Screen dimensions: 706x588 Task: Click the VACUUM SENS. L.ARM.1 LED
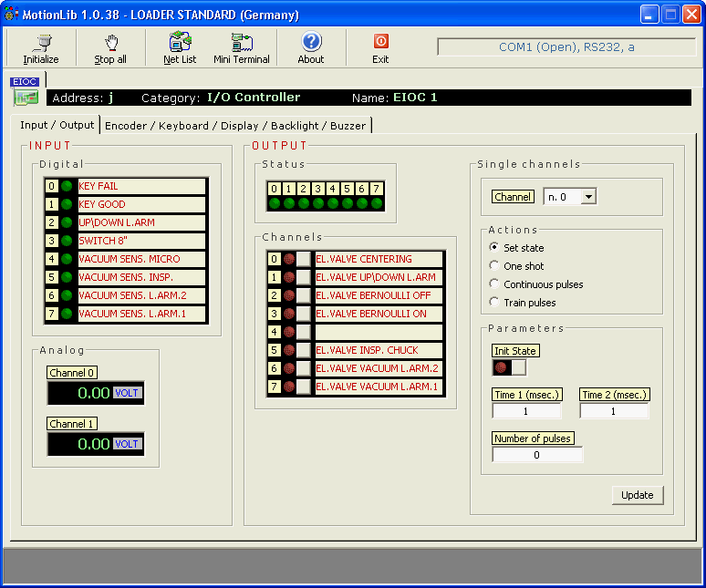click(x=67, y=314)
